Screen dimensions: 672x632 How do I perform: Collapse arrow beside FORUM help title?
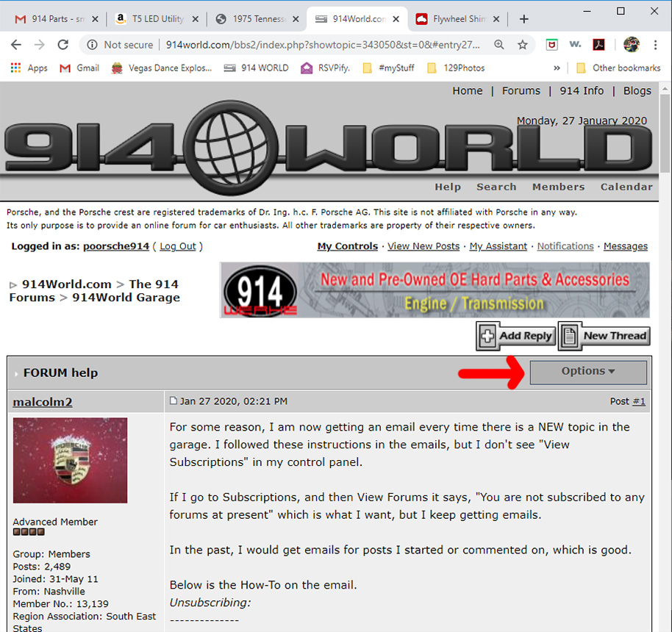[16, 373]
